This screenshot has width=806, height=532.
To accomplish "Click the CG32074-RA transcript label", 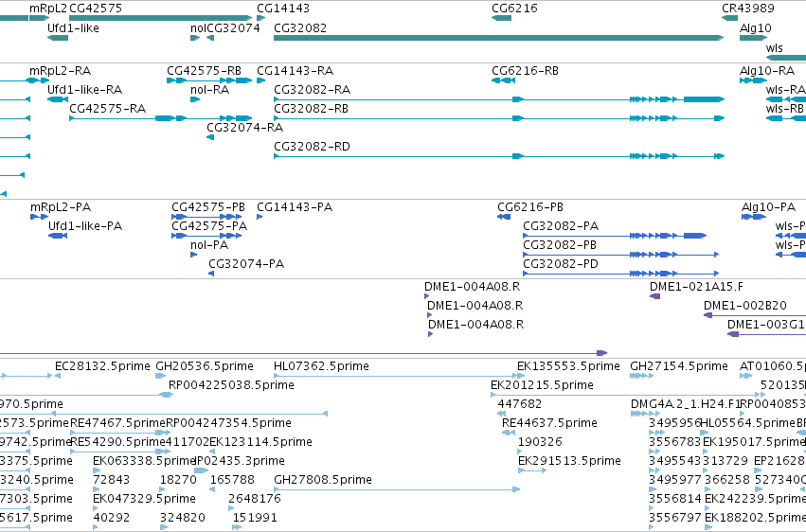I will pos(244,128).
